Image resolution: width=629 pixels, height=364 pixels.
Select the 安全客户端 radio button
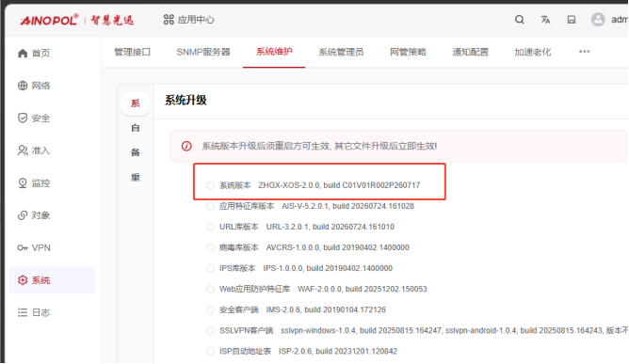tap(210, 309)
